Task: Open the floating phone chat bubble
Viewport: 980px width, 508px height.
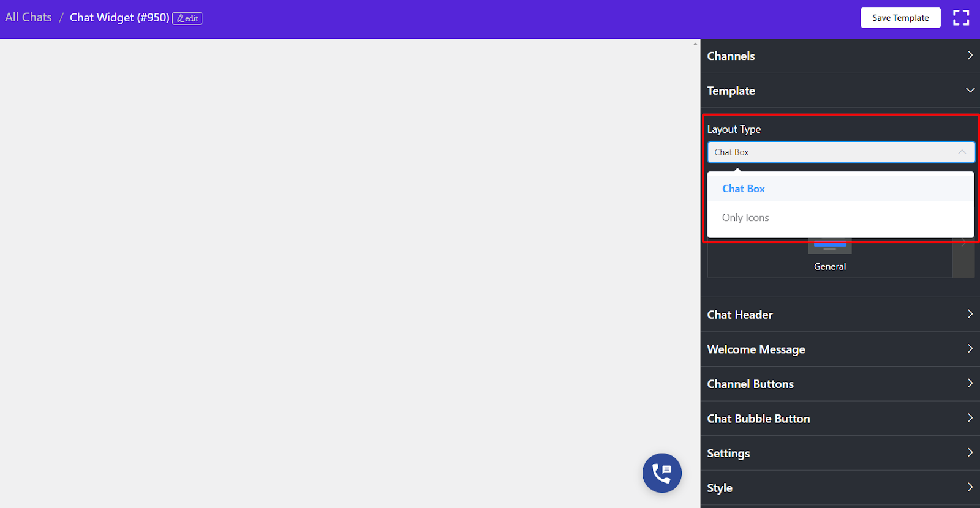Action: [662, 473]
